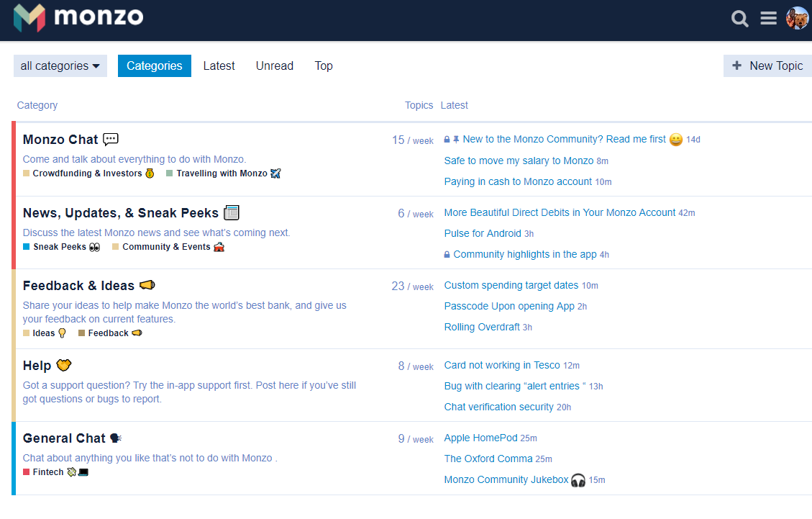Open the Monzo Chat category heading

(60, 140)
